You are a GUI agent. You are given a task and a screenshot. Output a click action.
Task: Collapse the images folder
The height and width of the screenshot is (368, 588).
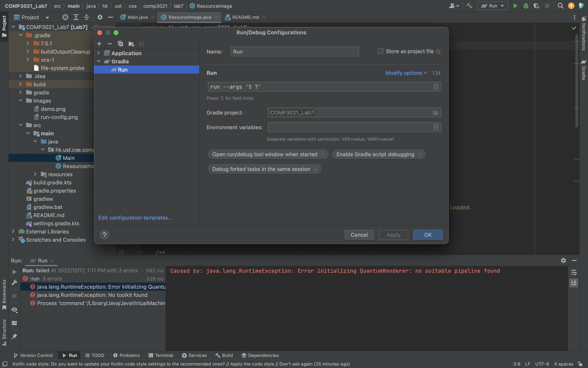pos(20,101)
